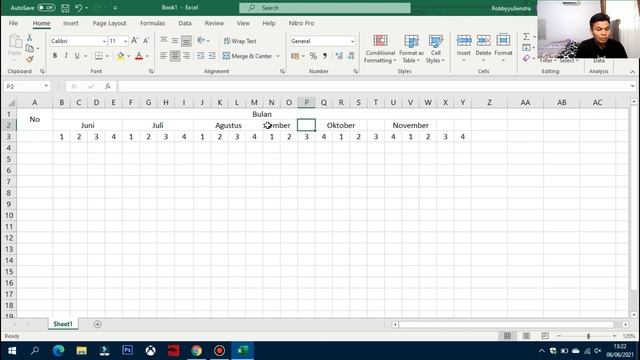Click the Align Left icon
The height and width of the screenshot is (360, 640).
(x=164, y=56)
